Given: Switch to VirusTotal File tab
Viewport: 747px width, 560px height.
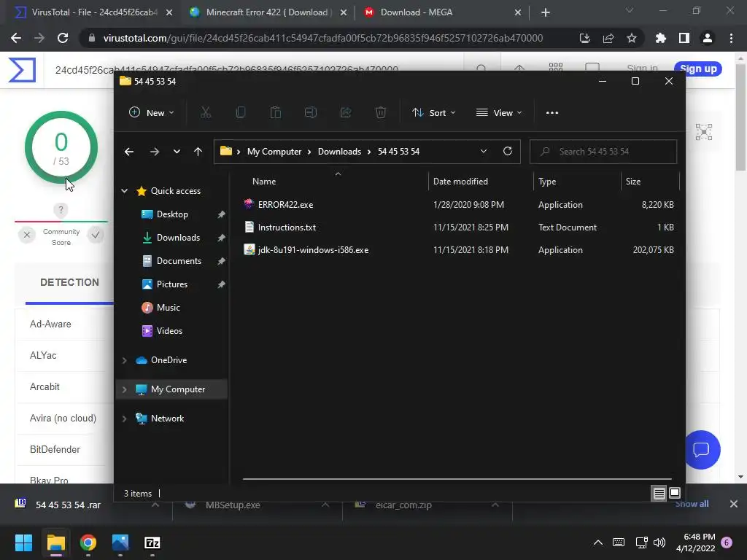Looking at the screenshot, I should (x=86, y=12).
